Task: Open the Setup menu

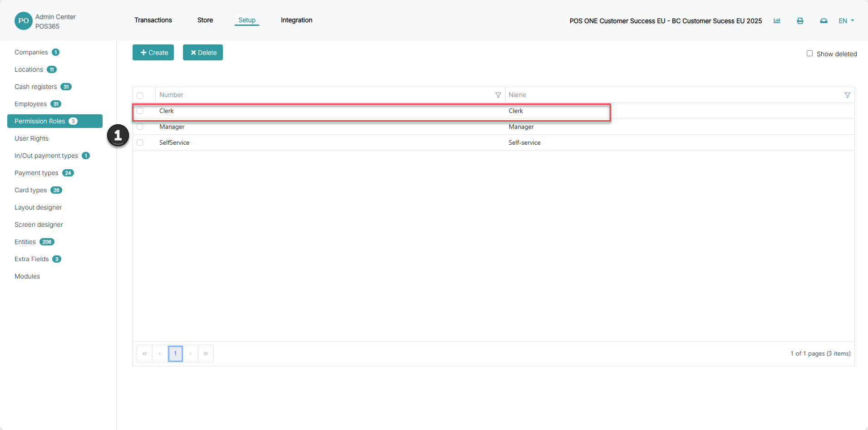Action: (247, 20)
